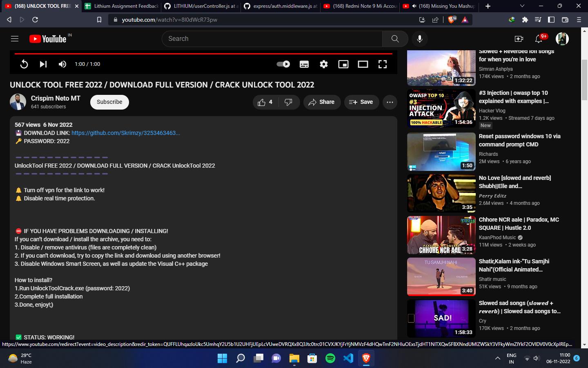This screenshot has height=368, width=588.
Task: Click the voice search microphone icon
Action: tap(419, 39)
